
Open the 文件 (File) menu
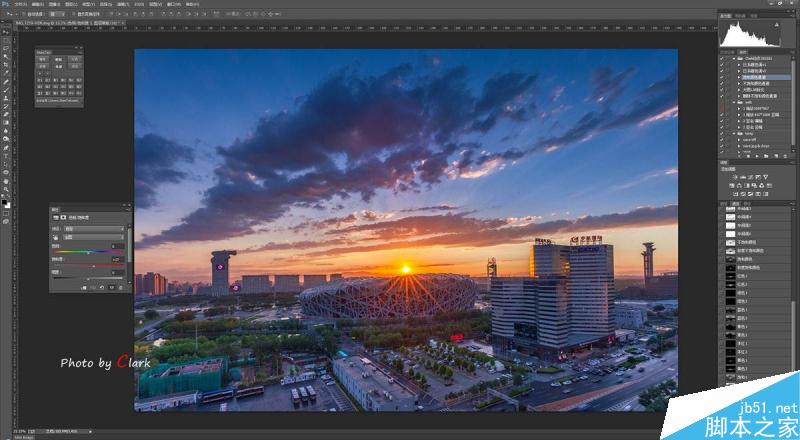click(21, 4)
